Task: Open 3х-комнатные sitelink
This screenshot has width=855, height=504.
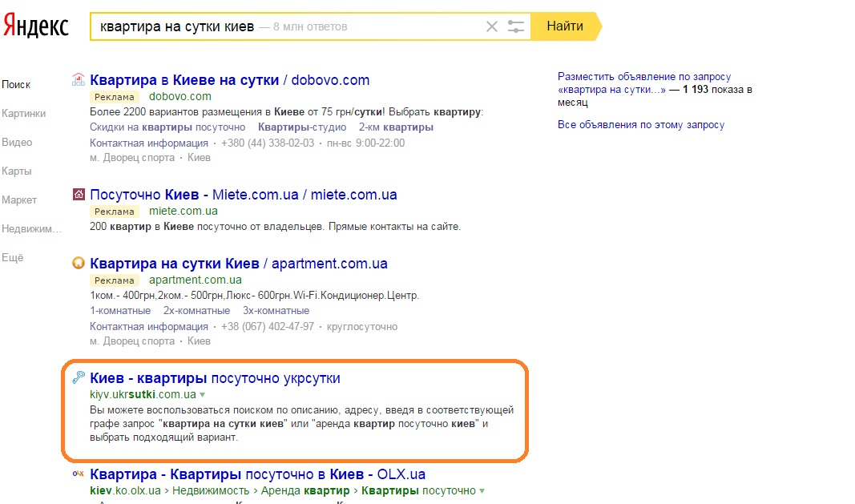Action: pyautogui.click(x=276, y=311)
